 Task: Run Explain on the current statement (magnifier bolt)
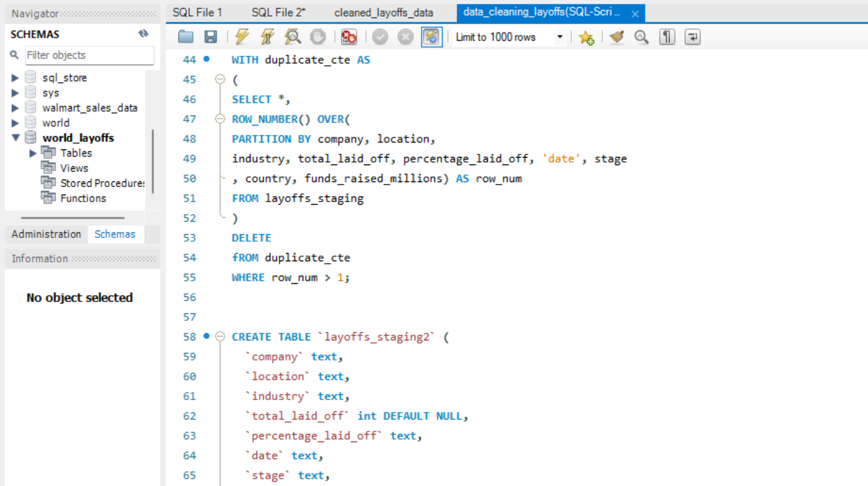pos(292,37)
